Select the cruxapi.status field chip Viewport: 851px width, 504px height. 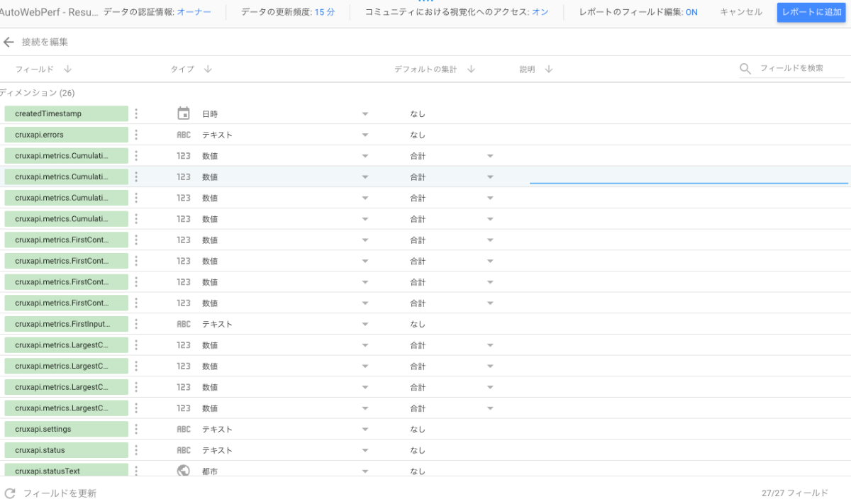click(x=66, y=450)
